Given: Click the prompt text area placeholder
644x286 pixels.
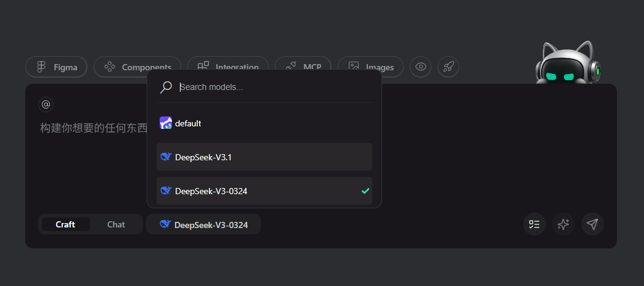Looking at the screenshot, I should [94, 128].
